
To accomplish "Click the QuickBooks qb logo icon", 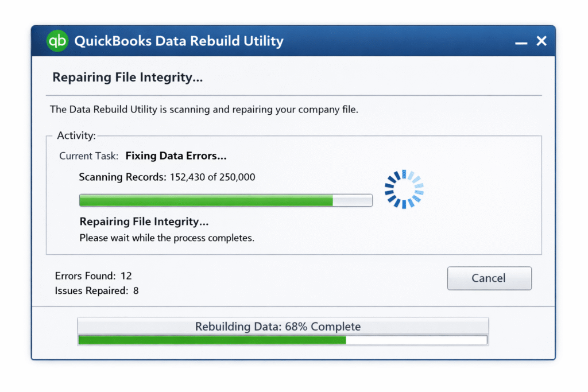I will point(57,41).
